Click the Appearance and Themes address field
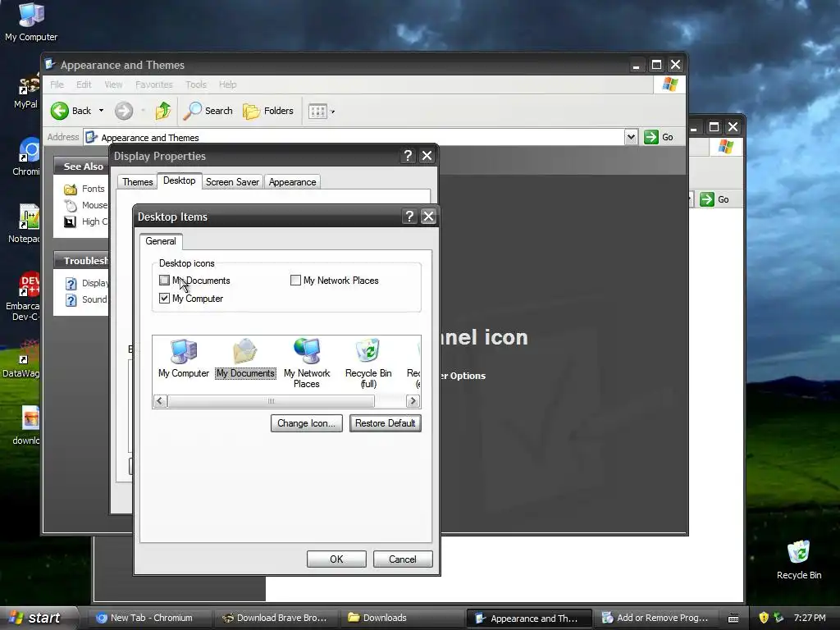Image resolution: width=840 pixels, height=630 pixels. pos(354,138)
